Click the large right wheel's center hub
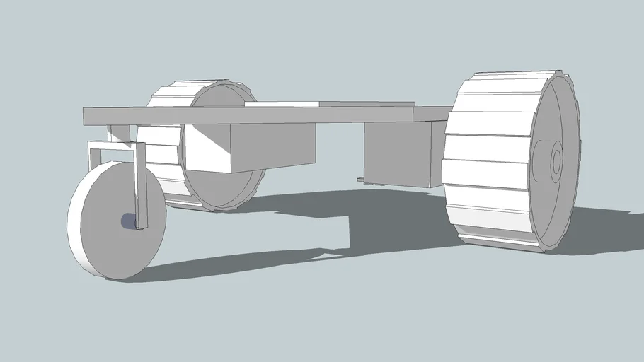The width and height of the screenshot is (644, 362). tap(555, 161)
